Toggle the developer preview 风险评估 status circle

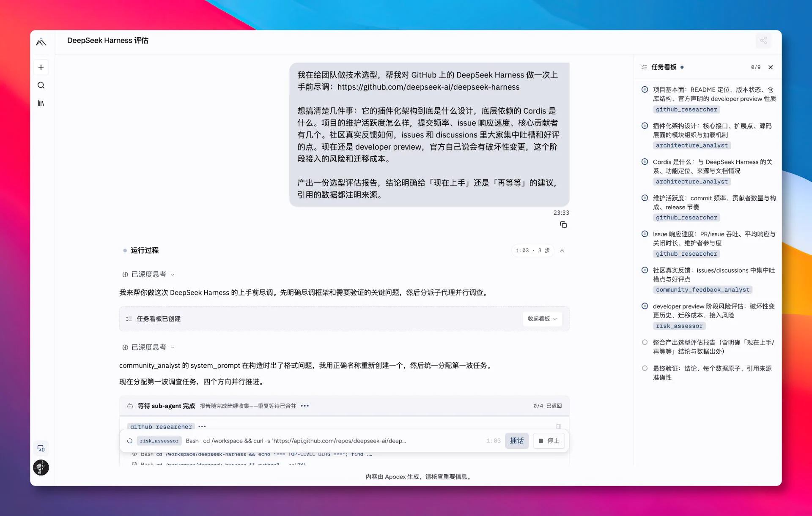point(645,306)
